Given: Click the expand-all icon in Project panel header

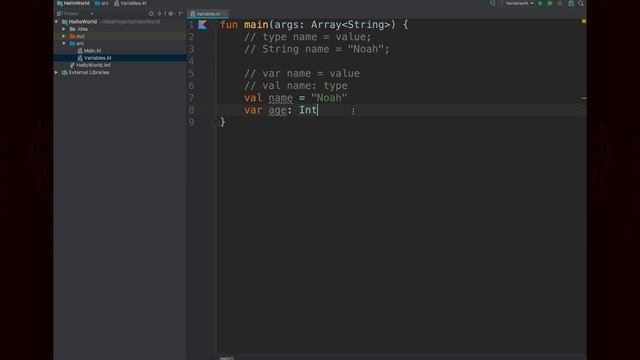Looking at the screenshot, I should coord(160,13).
